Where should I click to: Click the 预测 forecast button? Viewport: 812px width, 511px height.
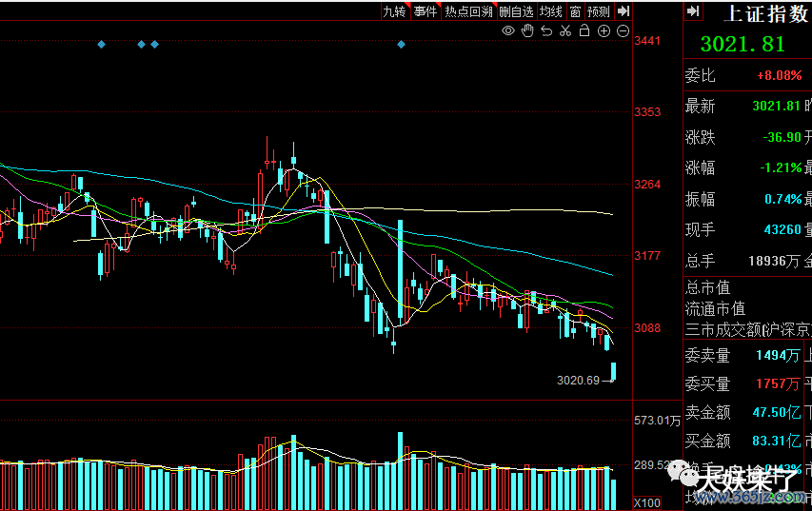click(x=599, y=11)
